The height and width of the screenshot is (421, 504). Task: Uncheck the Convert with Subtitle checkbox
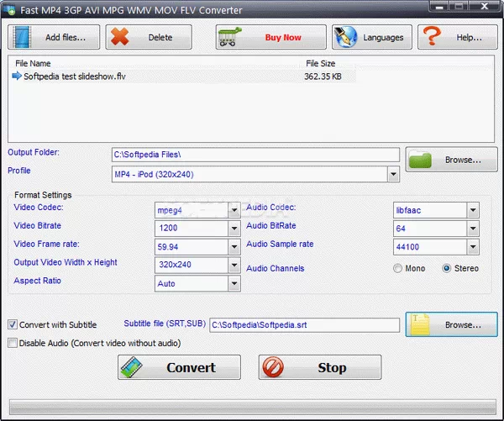click(x=13, y=325)
